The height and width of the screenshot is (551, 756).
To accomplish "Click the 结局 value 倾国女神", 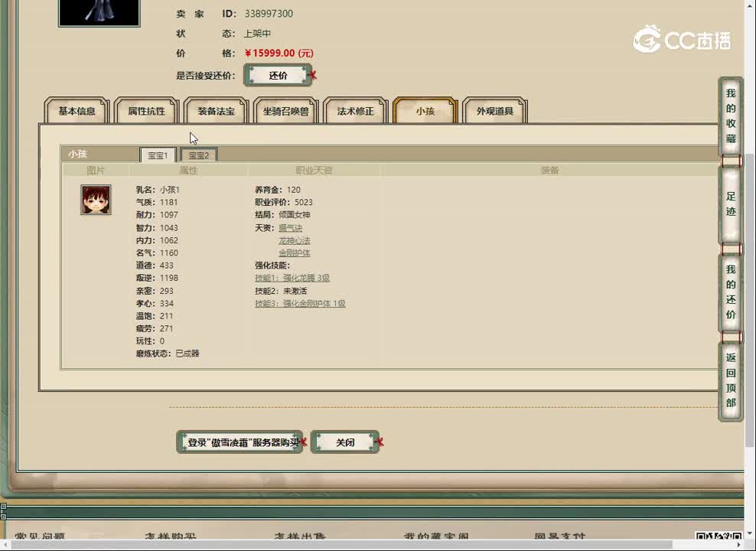I will 294,214.
